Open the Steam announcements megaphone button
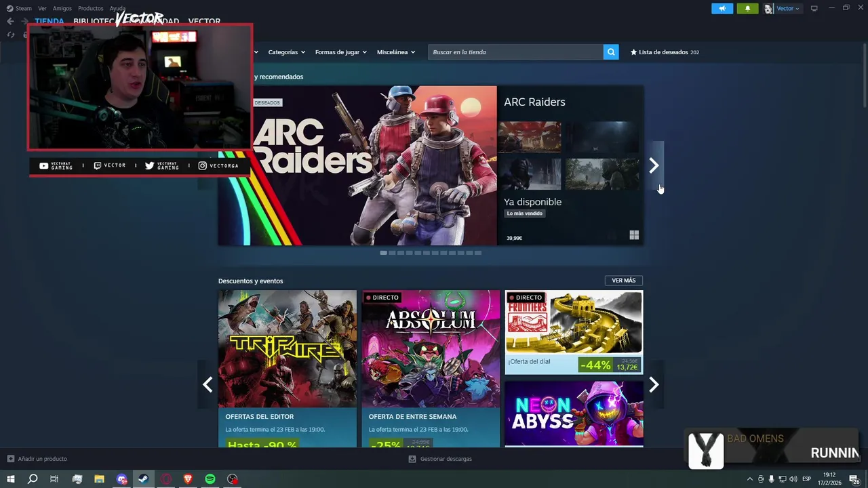 (722, 8)
